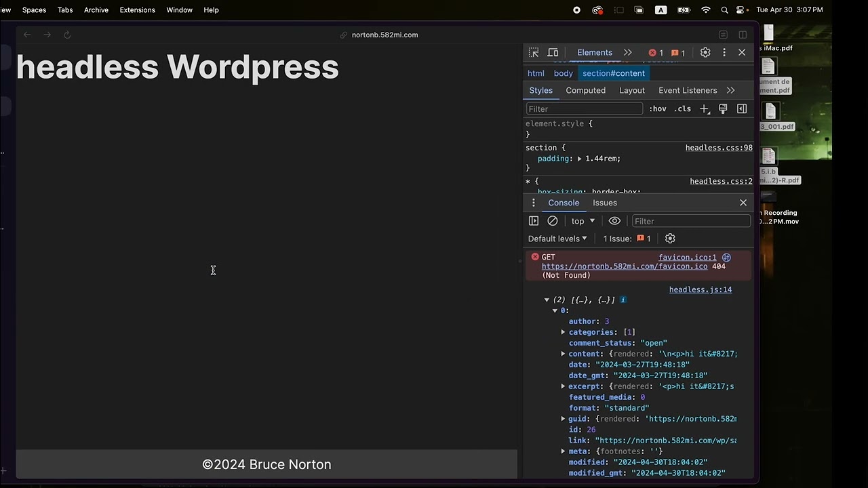Open the Archive menu
The height and width of the screenshot is (488, 868).
click(96, 10)
